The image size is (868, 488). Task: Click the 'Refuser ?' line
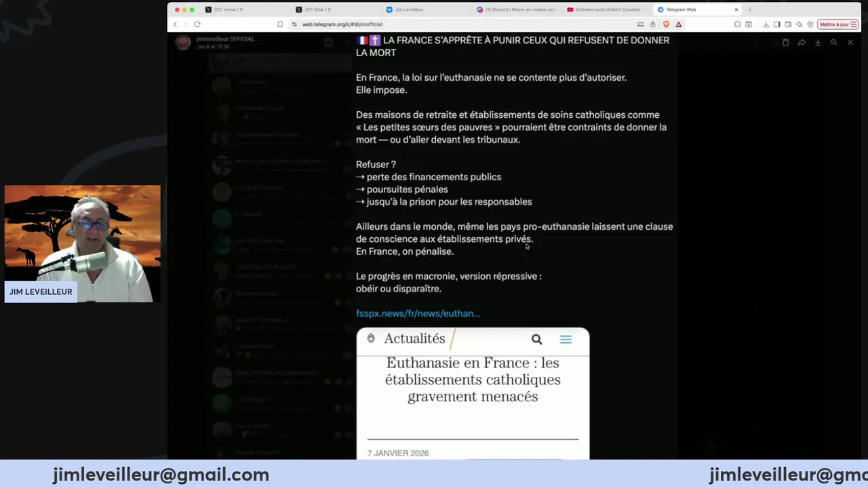pos(376,165)
